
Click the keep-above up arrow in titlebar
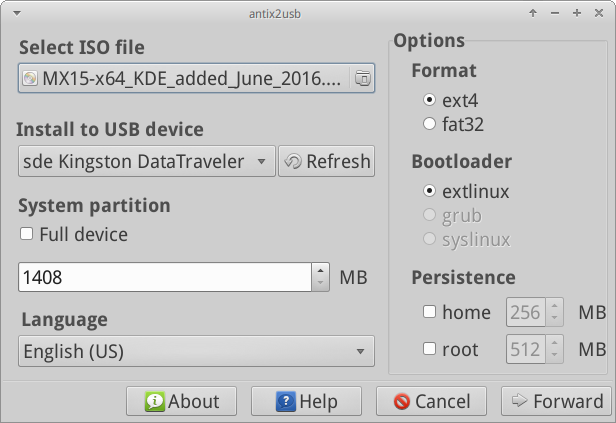[533, 13]
